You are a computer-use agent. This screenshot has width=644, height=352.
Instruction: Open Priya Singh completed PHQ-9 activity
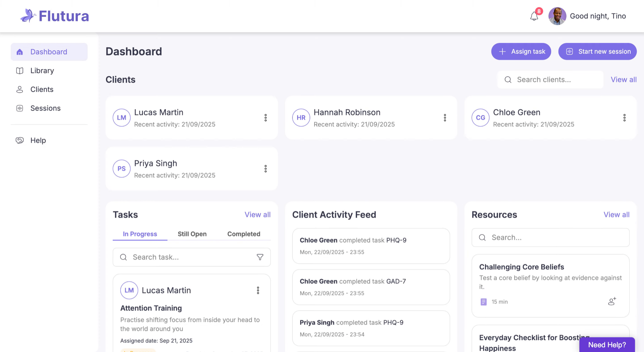tap(371, 328)
